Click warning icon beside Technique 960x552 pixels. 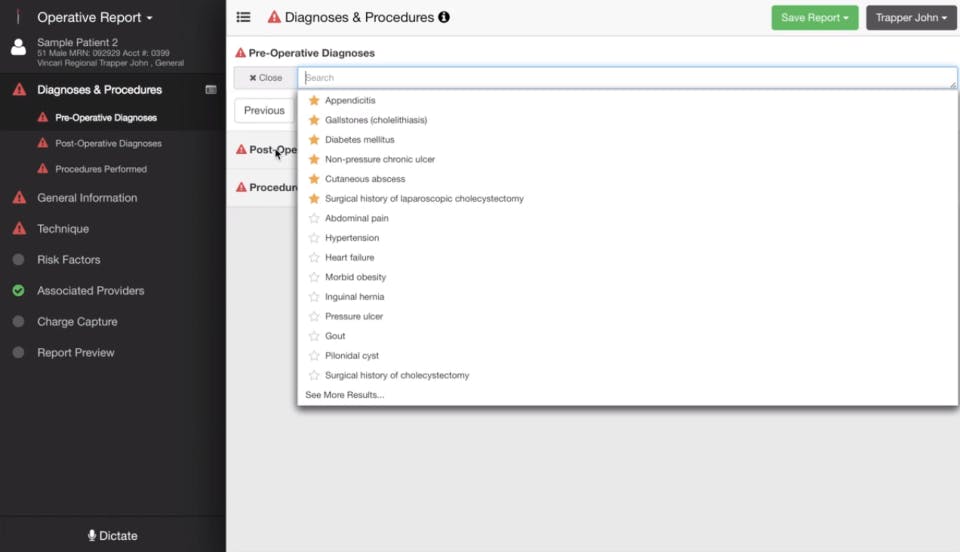coord(19,228)
